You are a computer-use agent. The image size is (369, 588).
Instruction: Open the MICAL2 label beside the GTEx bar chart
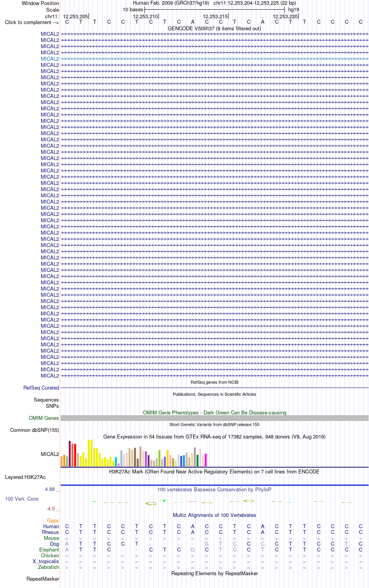coord(50,454)
